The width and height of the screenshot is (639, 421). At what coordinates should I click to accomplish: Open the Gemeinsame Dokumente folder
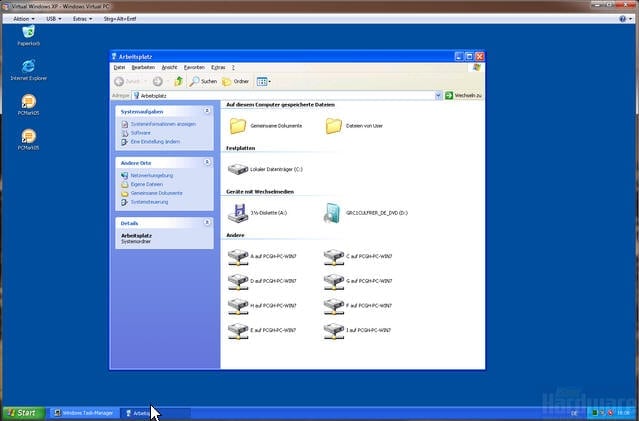point(266,126)
